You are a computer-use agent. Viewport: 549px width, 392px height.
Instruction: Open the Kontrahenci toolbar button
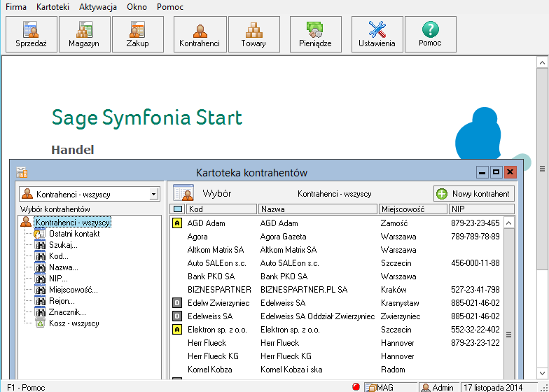point(200,34)
